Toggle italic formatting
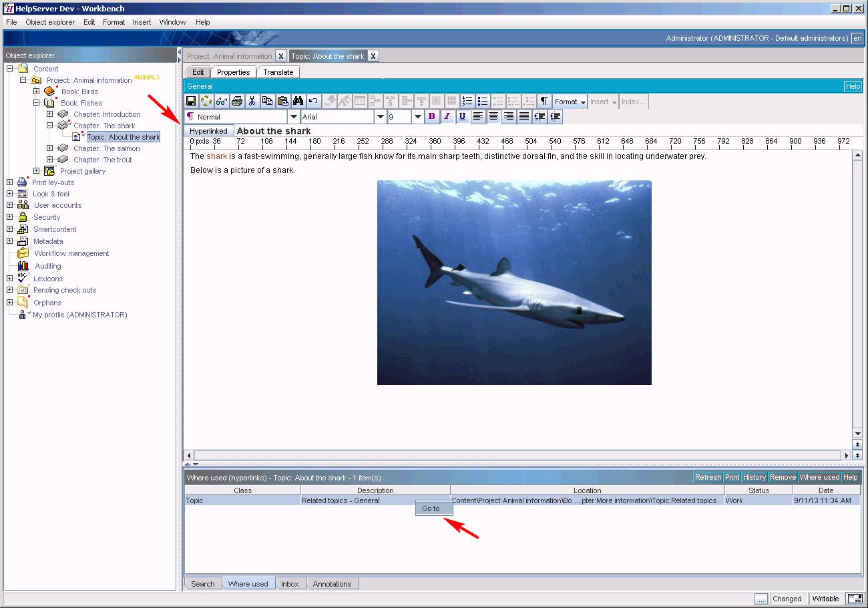 pyautogui.click(x=447, y=116)
